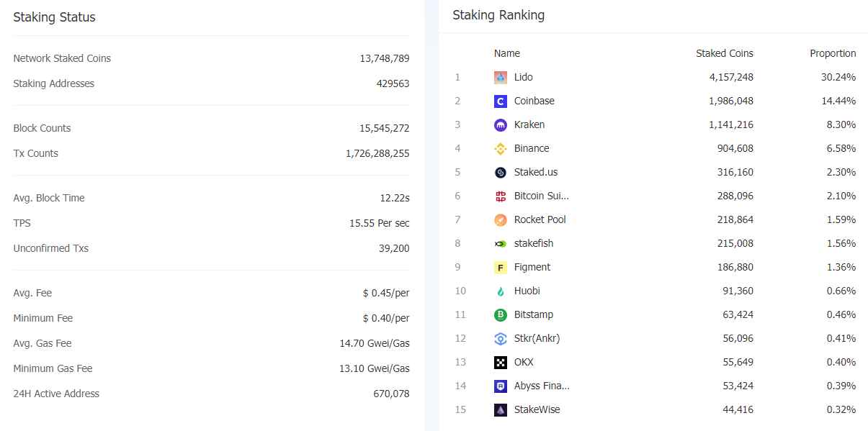Open the Coinbase staking provider name

pyautogui.click(x=534, y=101)
